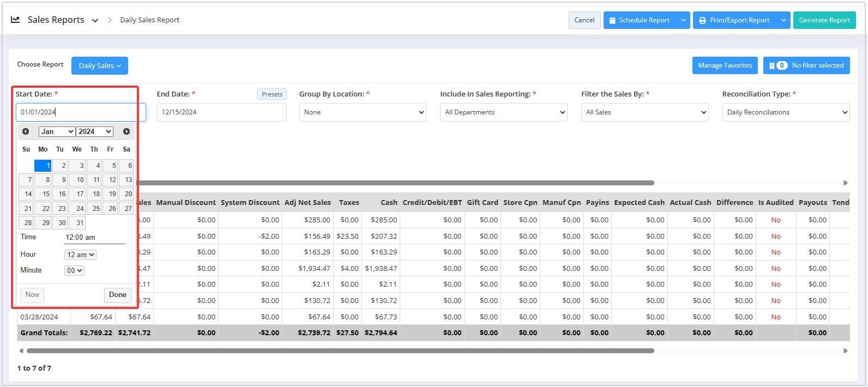Open the month dropdown showing Jan
Screen dimensions: 868x387
57,131
